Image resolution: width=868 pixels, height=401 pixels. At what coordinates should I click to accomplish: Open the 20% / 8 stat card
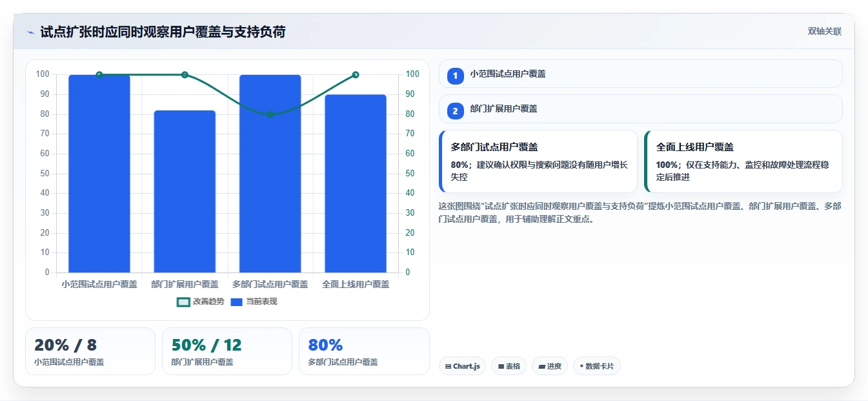click(90, 351)
